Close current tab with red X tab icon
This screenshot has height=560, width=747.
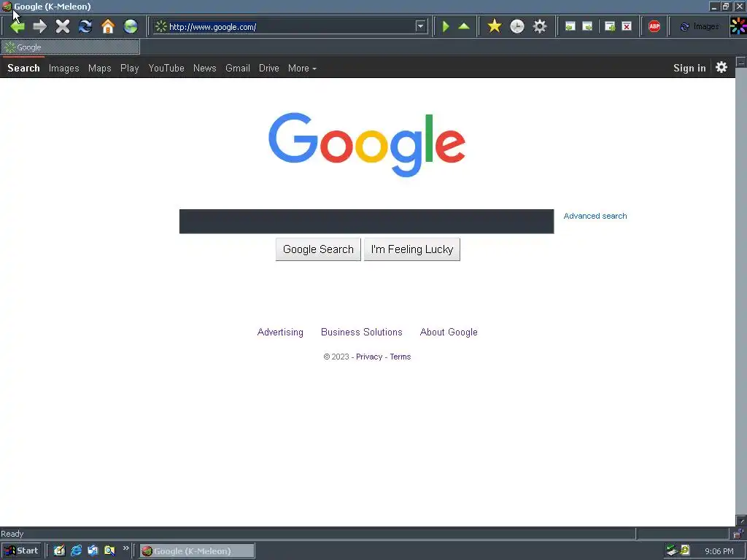point(627,26)
